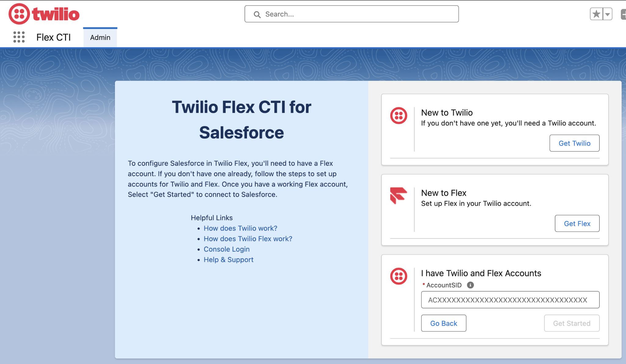Image resolution: width=626 pixels, height=364 pixels.
Task: Click the search magnifier icon
Action: tap(257, 14)
